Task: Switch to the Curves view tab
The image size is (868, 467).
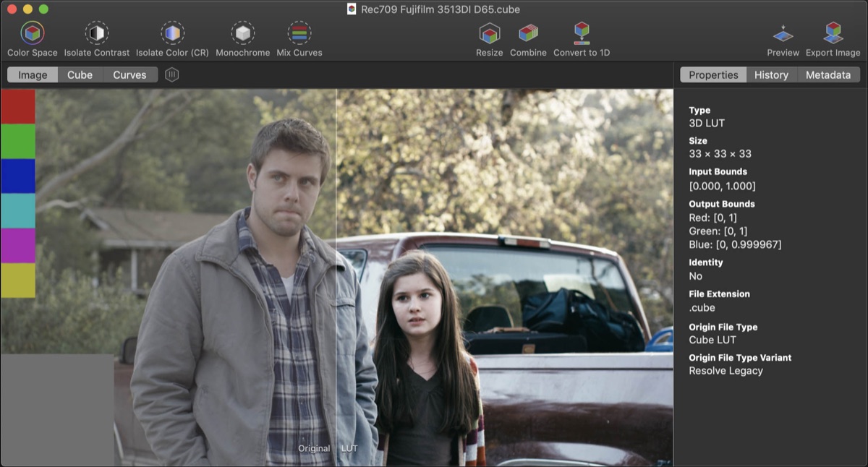Action: tap(130, 74)
